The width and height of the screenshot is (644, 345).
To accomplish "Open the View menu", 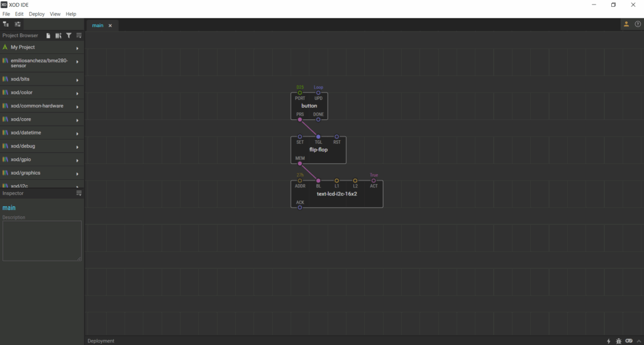I will click(55, 14).
